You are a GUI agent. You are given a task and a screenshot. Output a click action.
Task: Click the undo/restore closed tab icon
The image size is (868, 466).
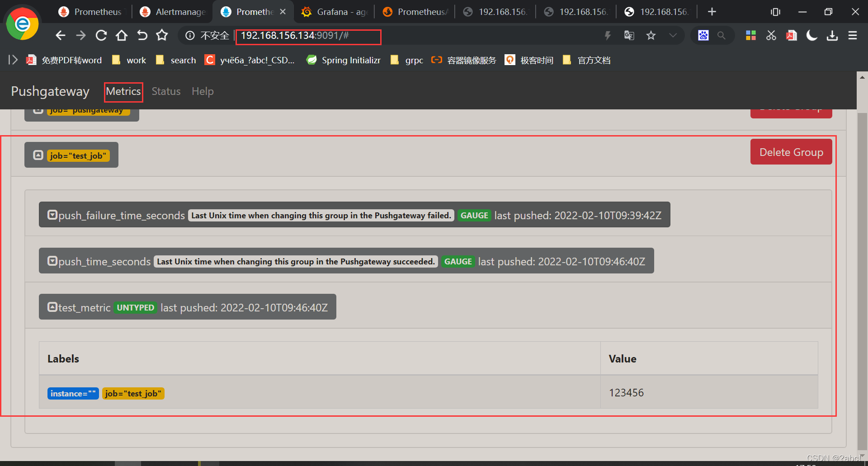coord(142,35)
